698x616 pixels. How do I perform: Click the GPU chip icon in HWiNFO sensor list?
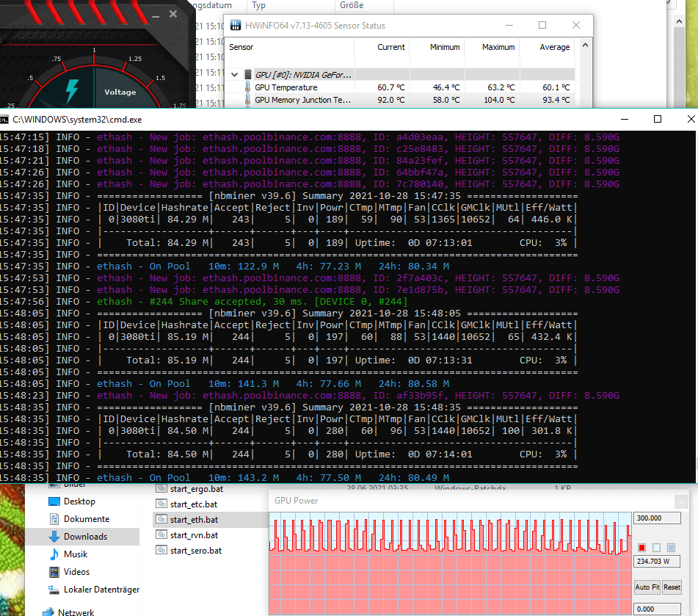pyautogui.click(x=248, y=75)
